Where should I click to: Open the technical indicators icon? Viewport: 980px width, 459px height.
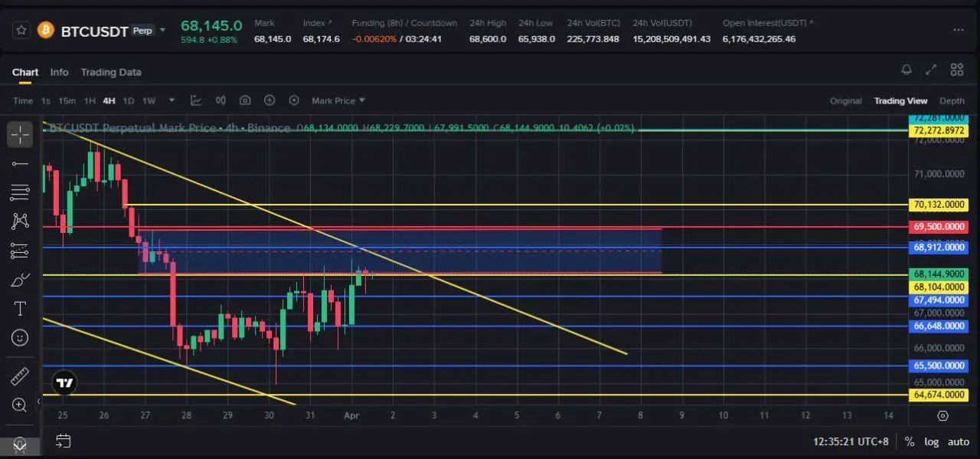[x=196, y=100]
